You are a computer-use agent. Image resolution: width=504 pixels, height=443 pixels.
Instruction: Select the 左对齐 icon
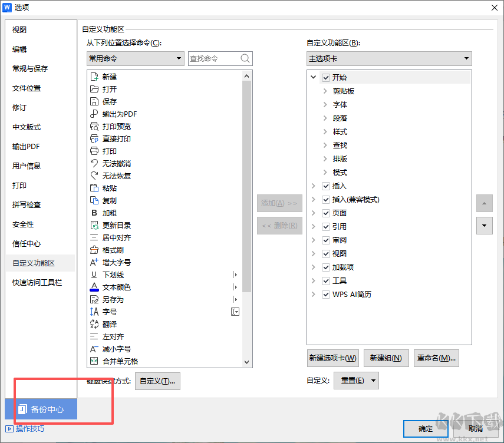94,336
